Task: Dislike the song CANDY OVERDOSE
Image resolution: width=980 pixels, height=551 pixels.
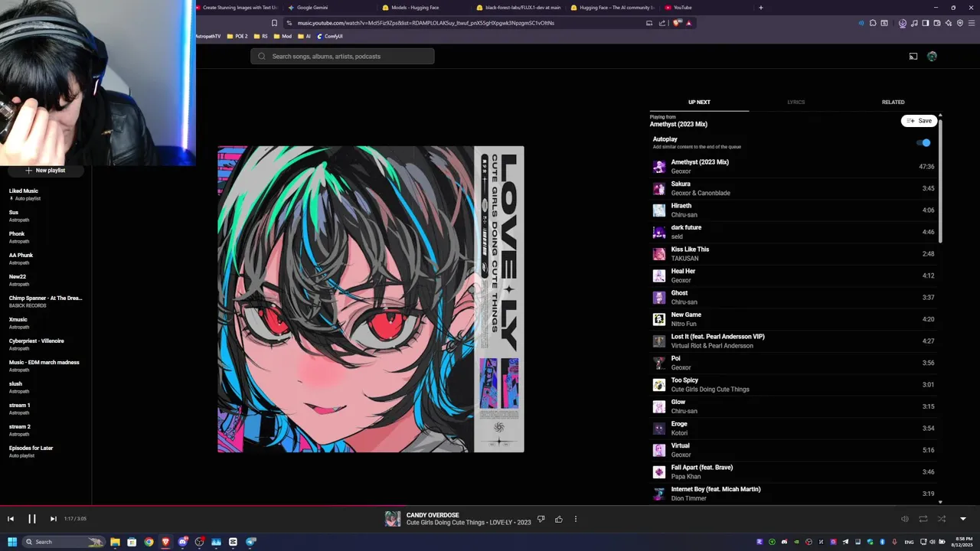Action: coord(541,519)
